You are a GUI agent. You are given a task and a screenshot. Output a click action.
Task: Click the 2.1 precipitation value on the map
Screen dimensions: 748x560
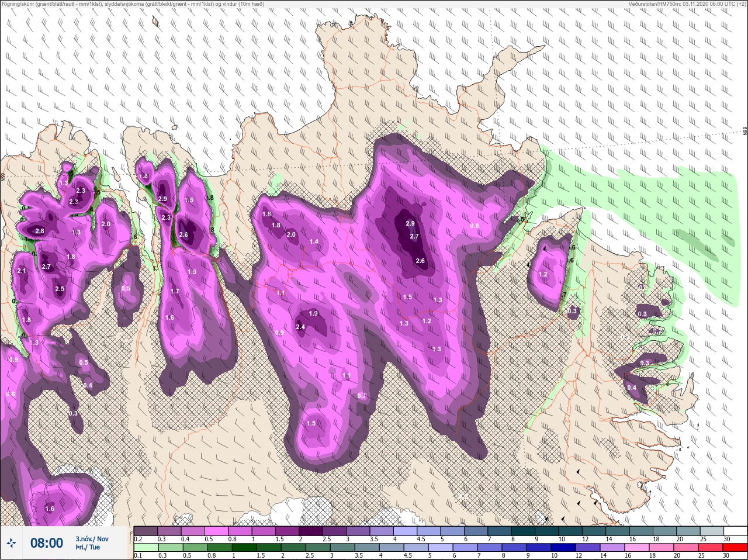point(22,271)
